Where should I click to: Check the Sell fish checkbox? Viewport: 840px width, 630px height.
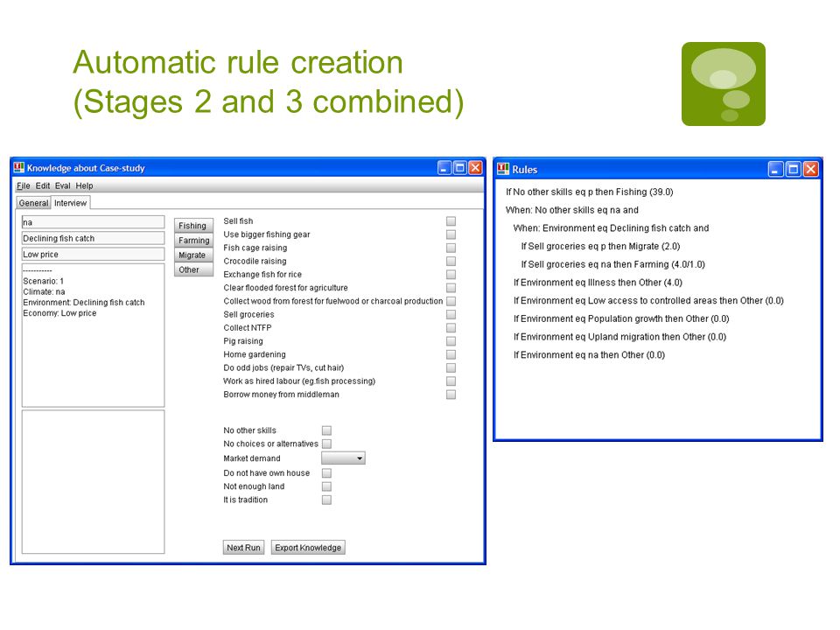[451, 221]
